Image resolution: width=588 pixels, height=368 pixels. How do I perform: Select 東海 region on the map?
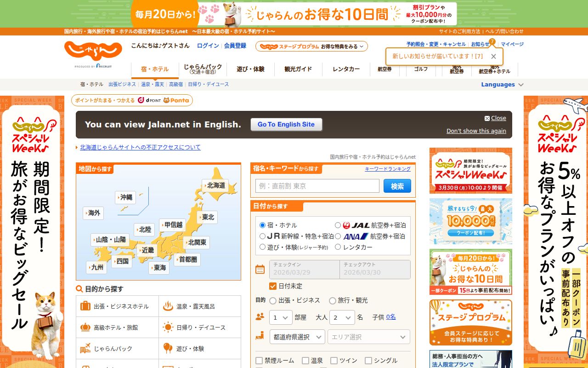159,267
